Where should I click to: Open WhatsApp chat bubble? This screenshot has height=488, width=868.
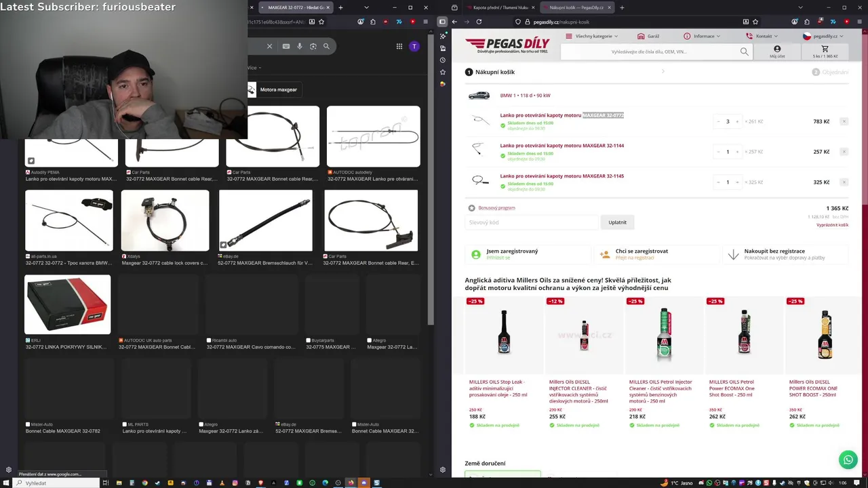(848, 460)
